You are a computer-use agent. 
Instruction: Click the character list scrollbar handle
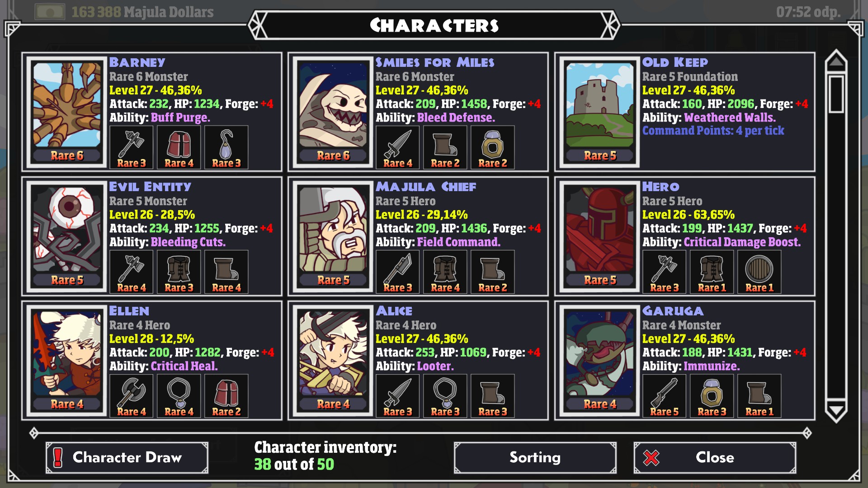836,94
